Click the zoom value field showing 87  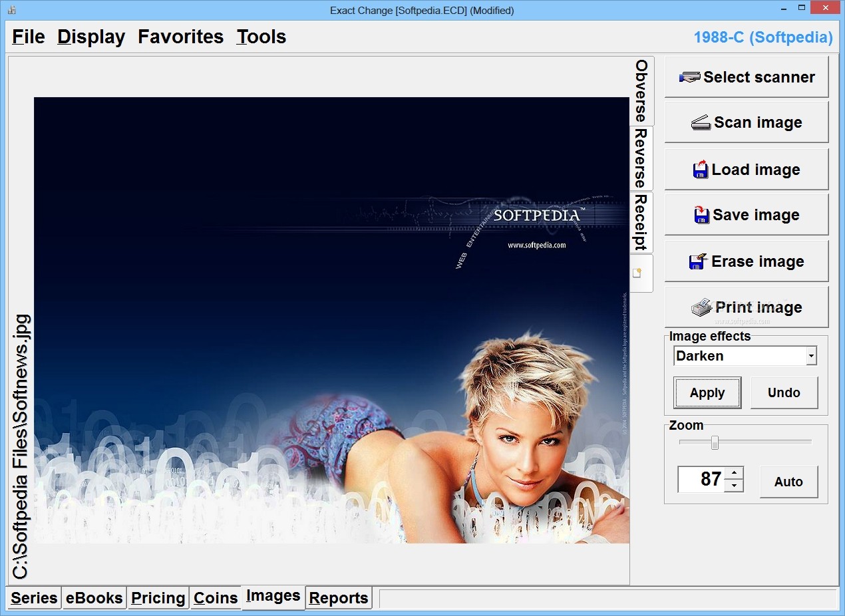(703, 479)
